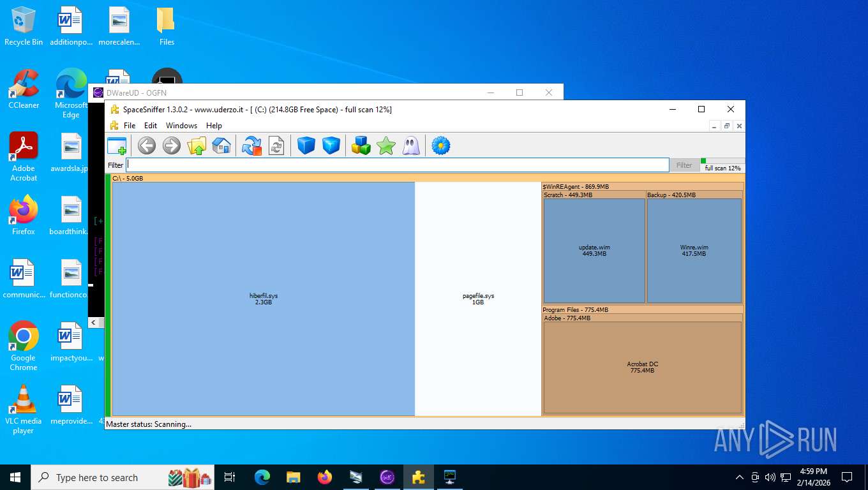This screenshot has width=868, height=490.
Task: Select the hiberfil.sys block
Action: [264, 299]
